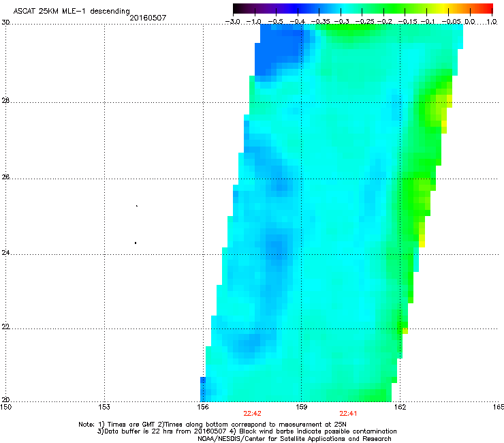Click the latitude label 22
The width and height of the screenshot is (504, 443).
tap(5, 327)
